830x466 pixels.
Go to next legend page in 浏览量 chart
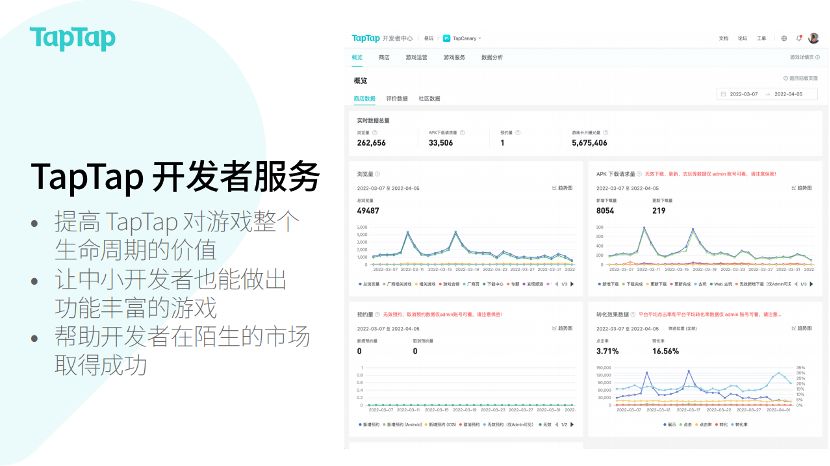tap(572, 284)
